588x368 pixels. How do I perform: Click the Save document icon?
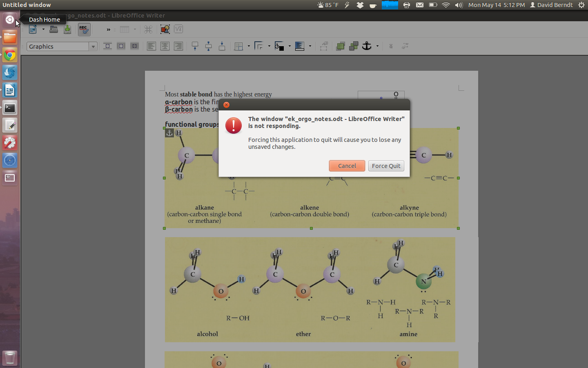67,29
